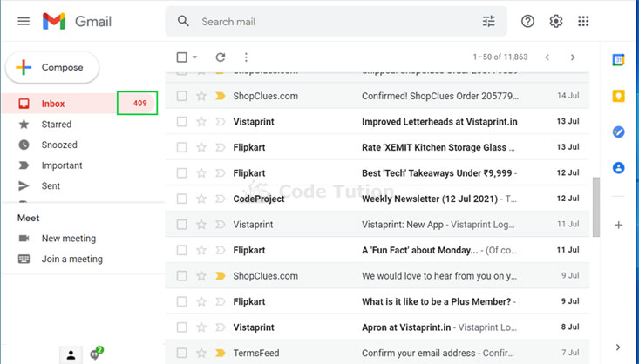Check the CodeProject newsletter email checkbox
The width and height of the screenshot is (639, 364).
(181, 199)
